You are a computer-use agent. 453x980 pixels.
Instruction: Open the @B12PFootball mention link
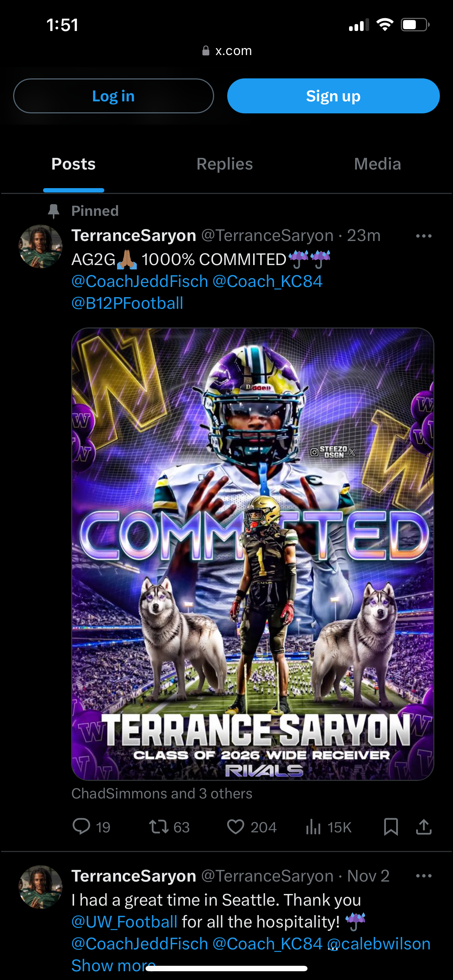pyautogui.click(x=127, y=304)
